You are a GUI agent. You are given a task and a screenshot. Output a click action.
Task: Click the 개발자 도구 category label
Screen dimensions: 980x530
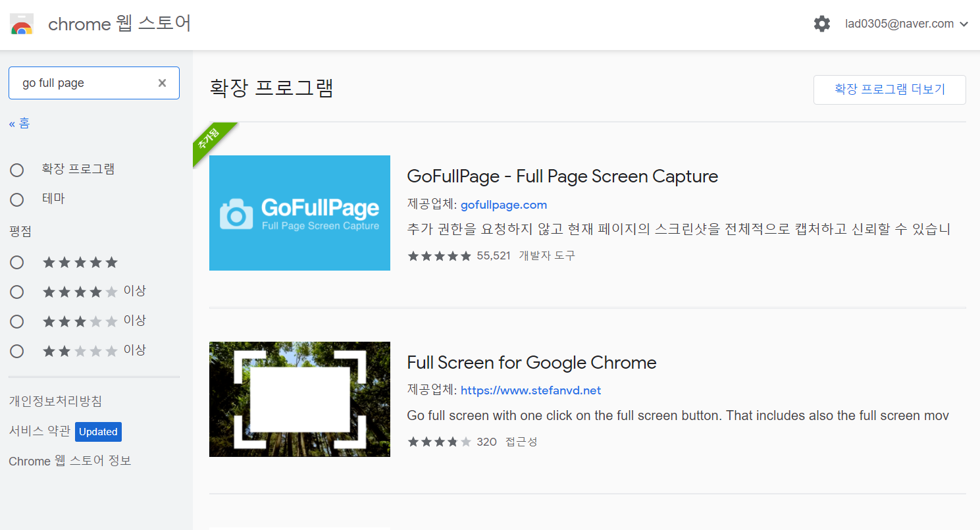[547, 255]
